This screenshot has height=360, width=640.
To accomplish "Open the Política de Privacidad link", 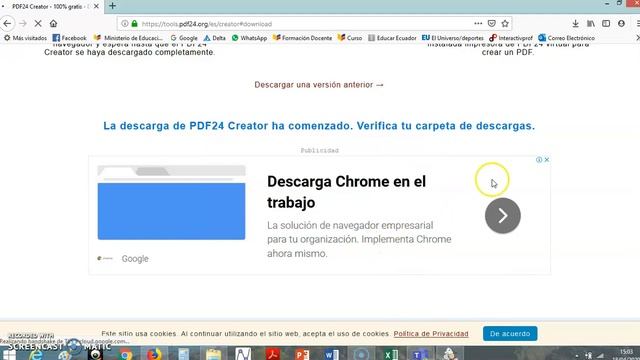I will coord(431,334).
